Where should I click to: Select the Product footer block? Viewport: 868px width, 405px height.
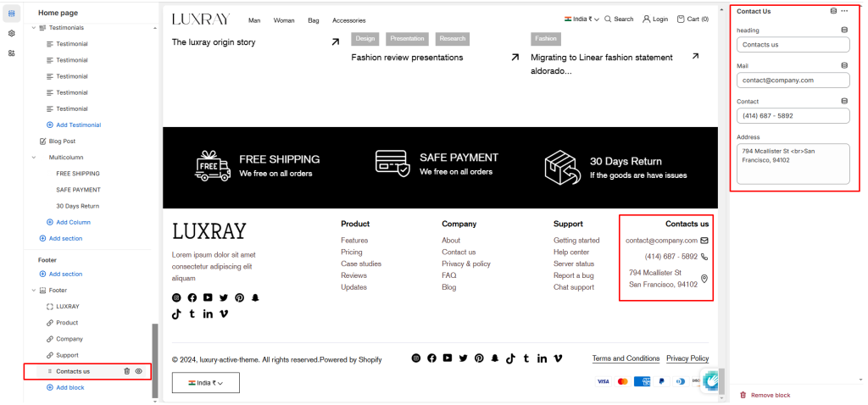[x=67, y=323]
